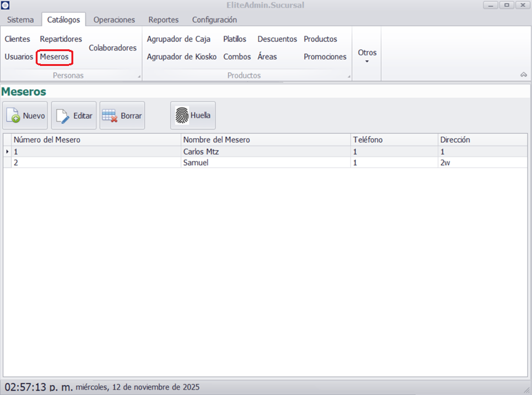Go to the Configuración tab

point(214,20)
